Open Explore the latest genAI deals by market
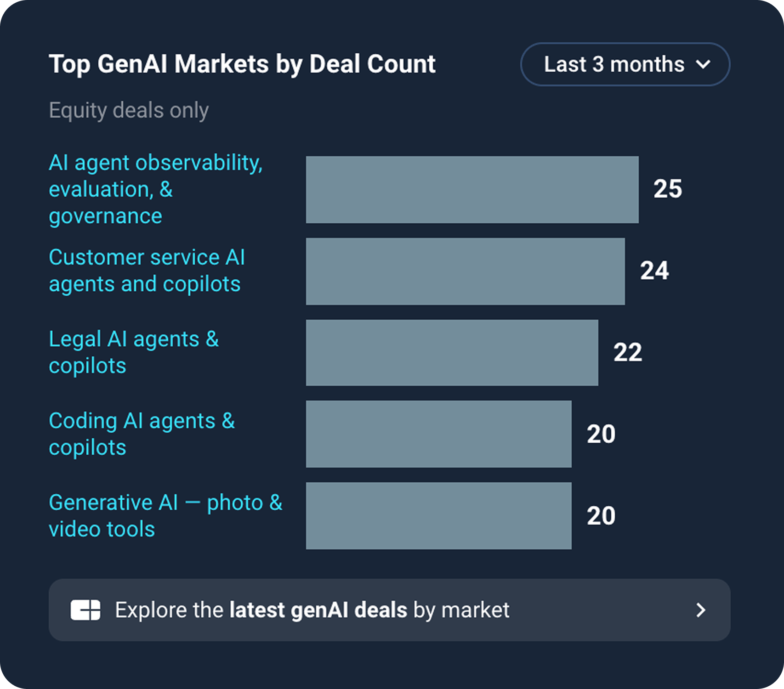 point(312,610)
